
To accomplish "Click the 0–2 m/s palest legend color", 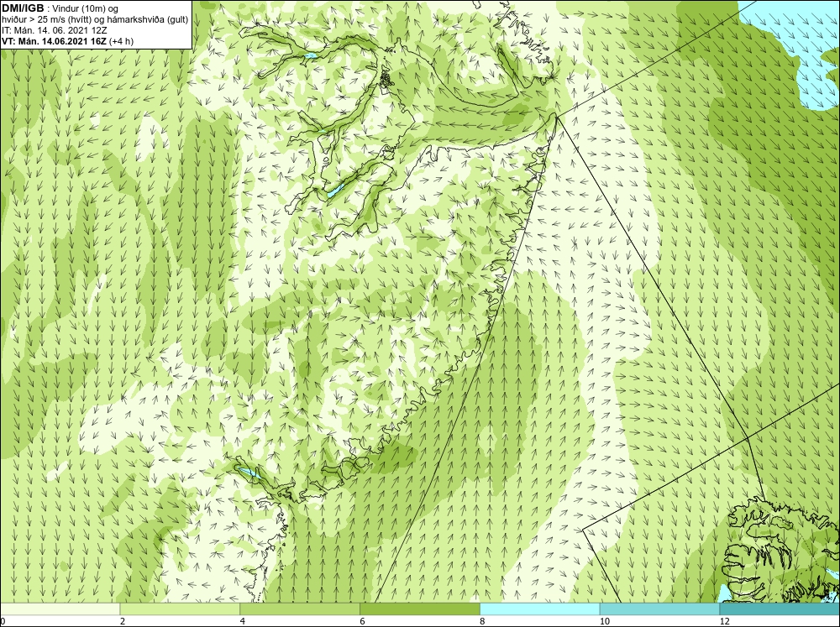I will coord(60,609).
